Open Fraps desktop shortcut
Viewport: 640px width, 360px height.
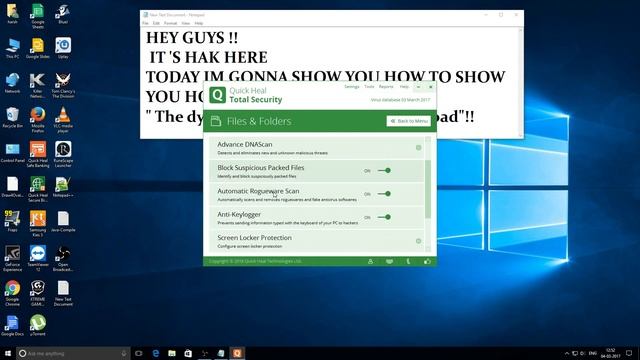[x=12, y=222]
